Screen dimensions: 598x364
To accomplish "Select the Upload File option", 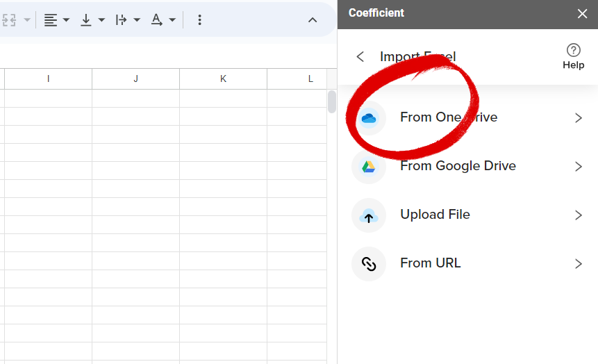I will (435, 215).
